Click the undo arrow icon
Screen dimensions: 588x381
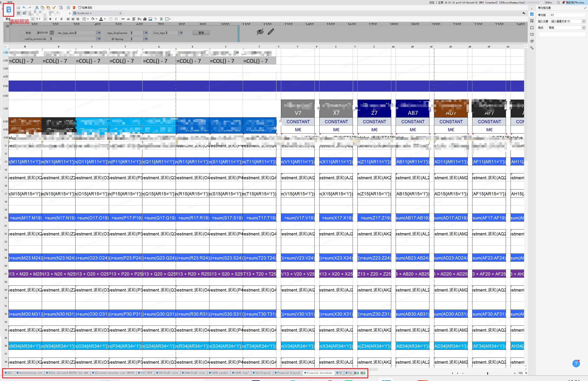24,8
